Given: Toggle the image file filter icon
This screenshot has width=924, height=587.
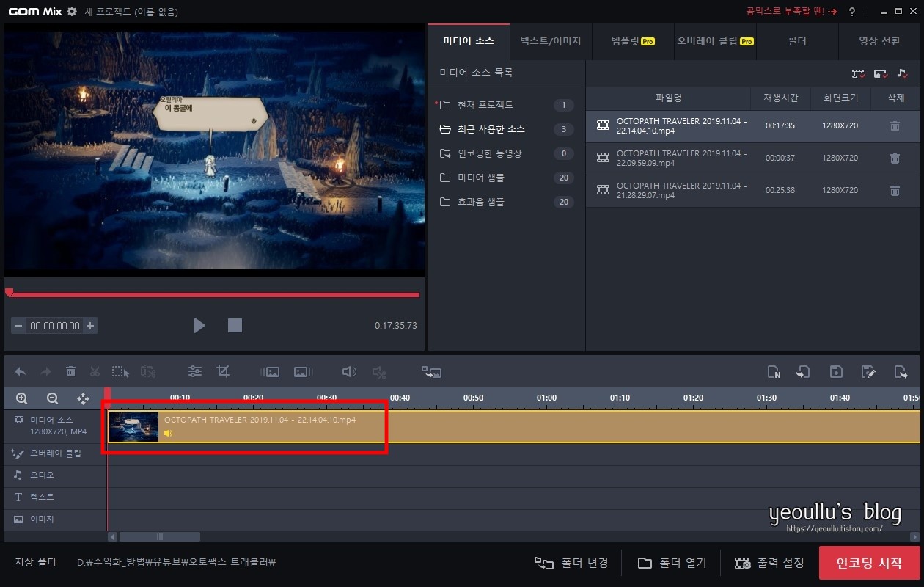Looking at the screenshot, I should point(881,73).
